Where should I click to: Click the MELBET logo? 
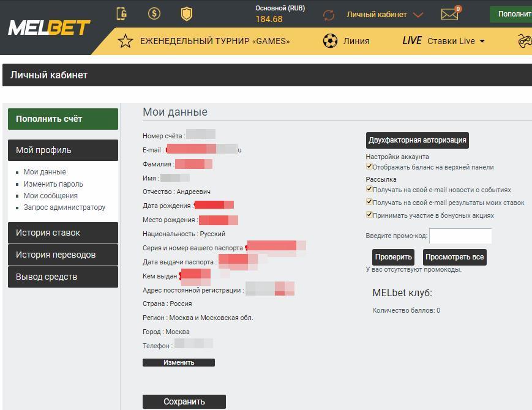point(49,28)
